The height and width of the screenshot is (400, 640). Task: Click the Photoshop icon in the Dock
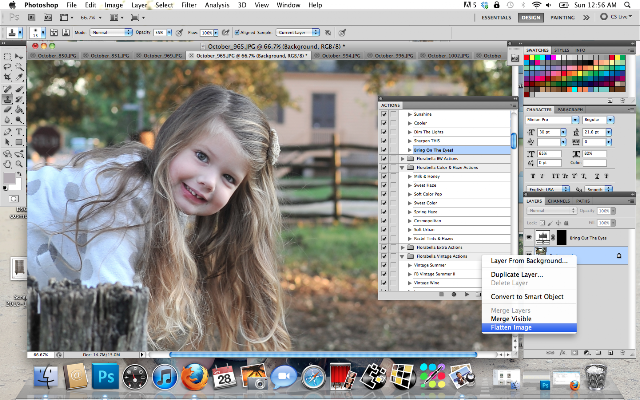(x=104, y=378)
